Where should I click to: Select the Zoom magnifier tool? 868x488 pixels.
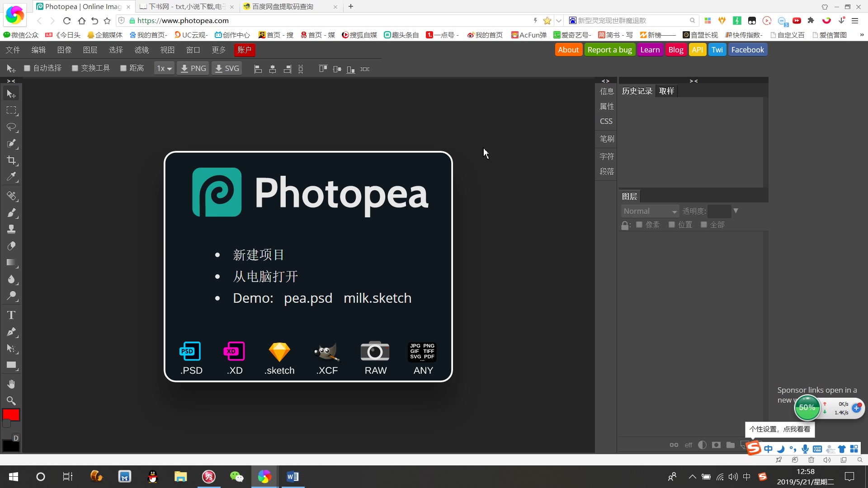pyautogui.click(x=11, y=401)
